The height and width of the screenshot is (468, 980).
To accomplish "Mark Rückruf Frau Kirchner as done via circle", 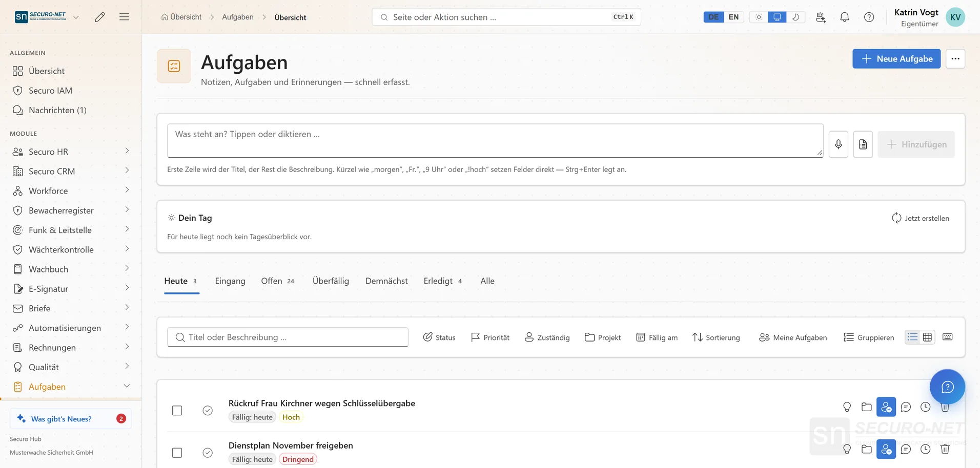I will point(208,411).
